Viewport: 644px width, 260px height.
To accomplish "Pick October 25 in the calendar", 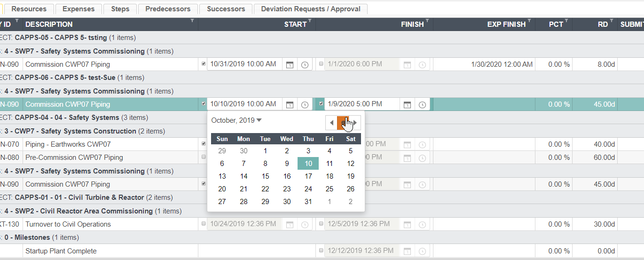I will (x=330, y=189).
